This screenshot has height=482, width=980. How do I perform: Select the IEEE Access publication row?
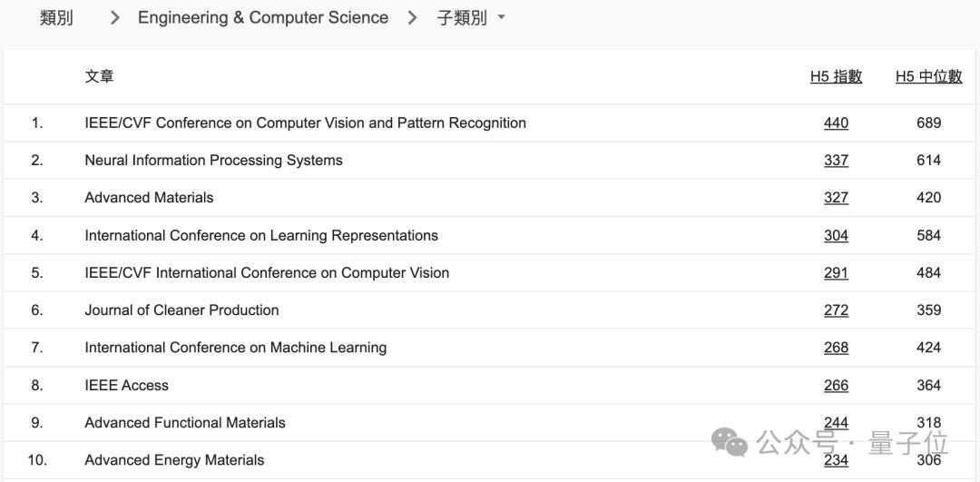(126, 386)
